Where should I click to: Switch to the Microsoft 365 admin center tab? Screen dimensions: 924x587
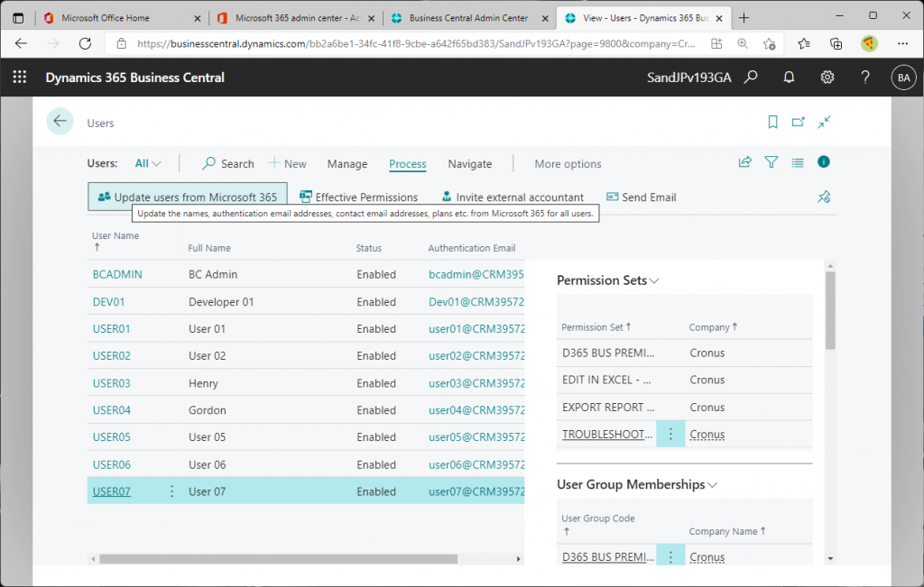pyautogui.click(x=296, y=18)
